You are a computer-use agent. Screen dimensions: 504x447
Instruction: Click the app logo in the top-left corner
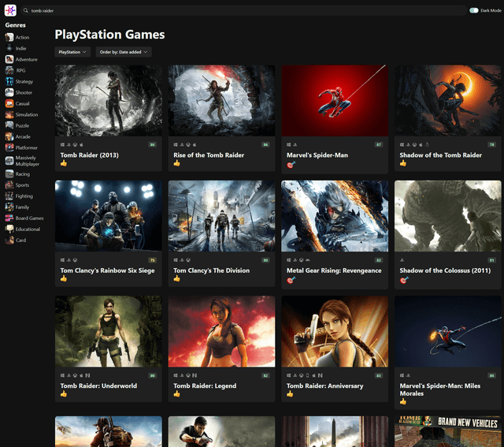coord(10,10)
